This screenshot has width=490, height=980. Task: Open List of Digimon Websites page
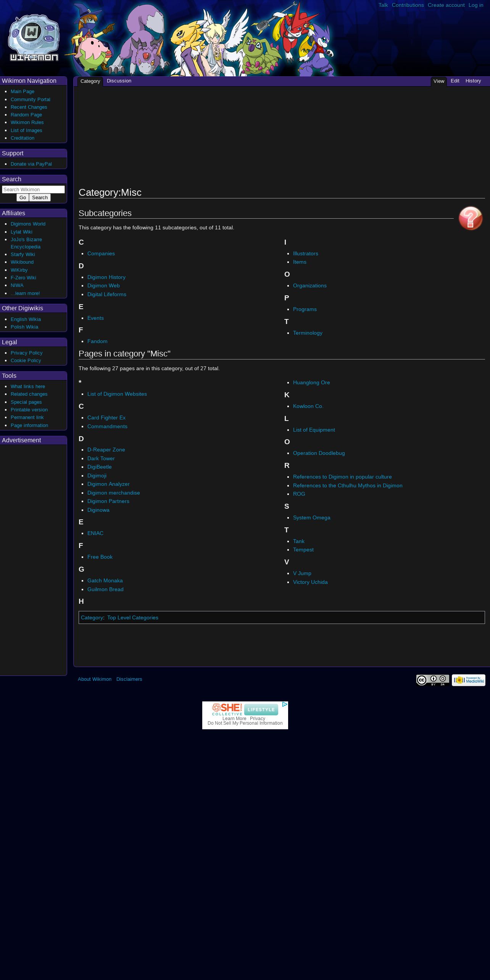[117, 394]
